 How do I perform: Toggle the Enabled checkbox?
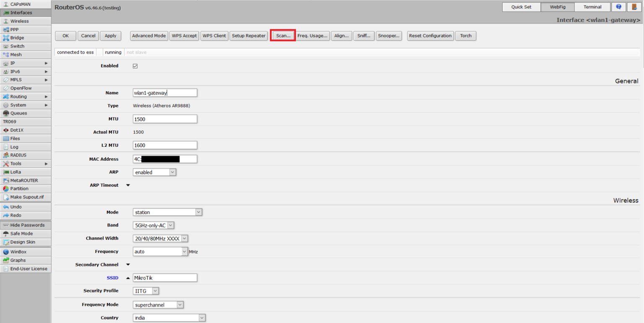[135, 66]
